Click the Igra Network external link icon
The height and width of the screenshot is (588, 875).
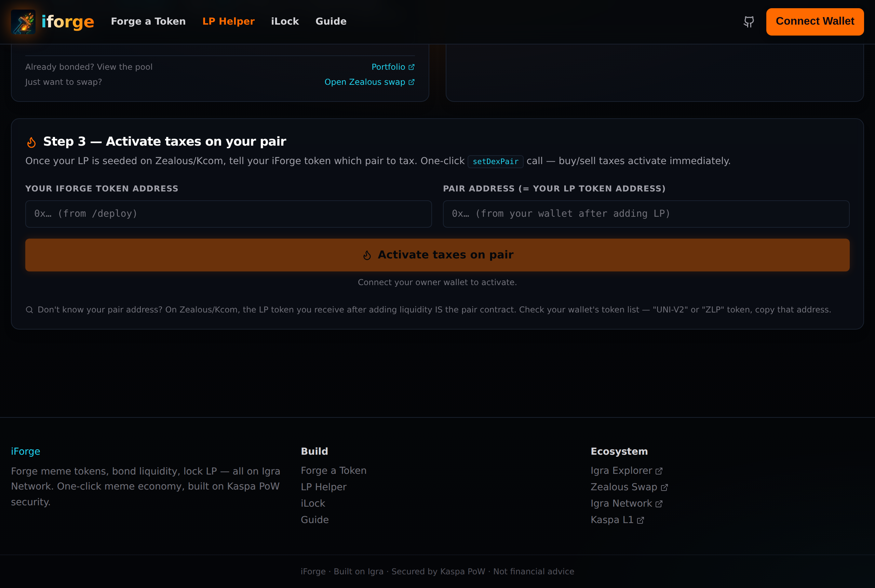tap(659, 504)
